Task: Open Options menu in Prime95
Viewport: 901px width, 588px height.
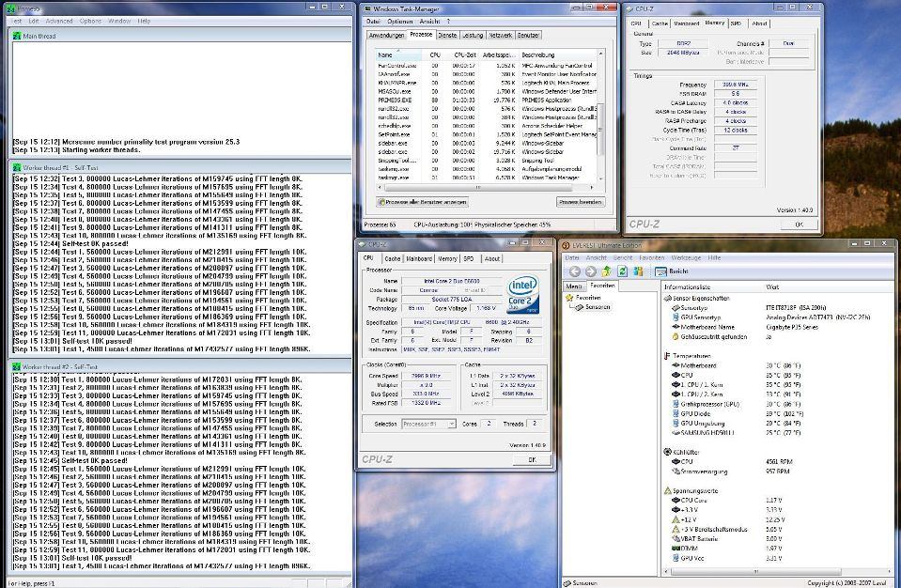Action: pyautogui.click(x=90, y=21)
